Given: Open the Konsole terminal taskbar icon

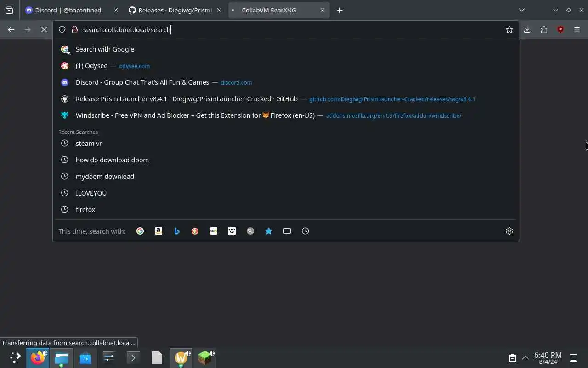Looking at the screenshot, I should tap(133, 357).
